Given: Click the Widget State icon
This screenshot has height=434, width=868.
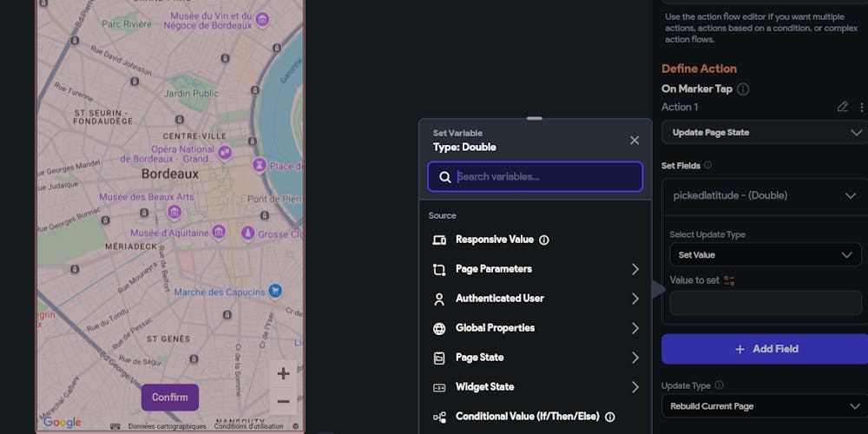Looking at the screenshot, I should [439, 387].
